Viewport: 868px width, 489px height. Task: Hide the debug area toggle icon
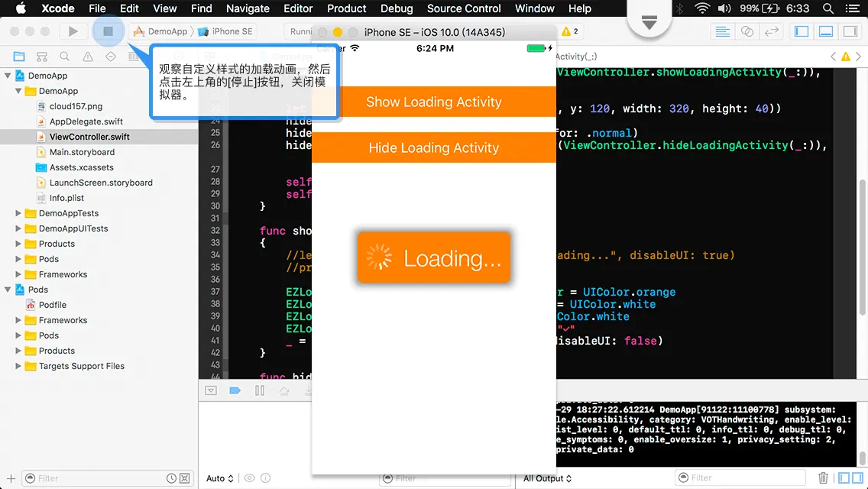click(211, 391)
